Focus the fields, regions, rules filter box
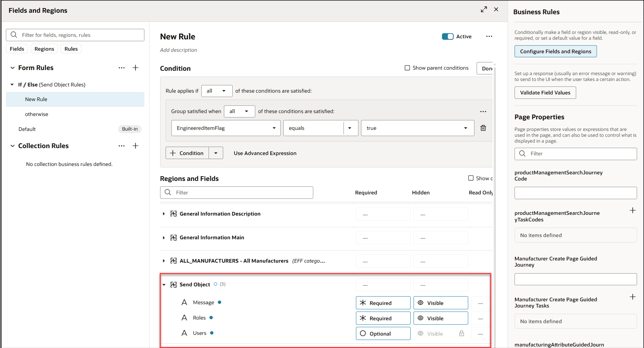 pyautogui.click(x=75, y=35)
